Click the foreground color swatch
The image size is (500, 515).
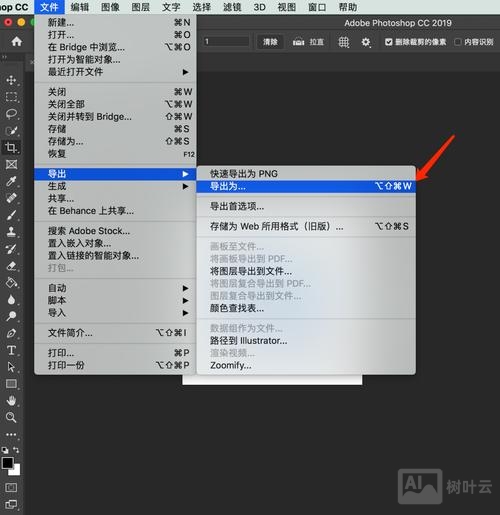tap(7, 463)
